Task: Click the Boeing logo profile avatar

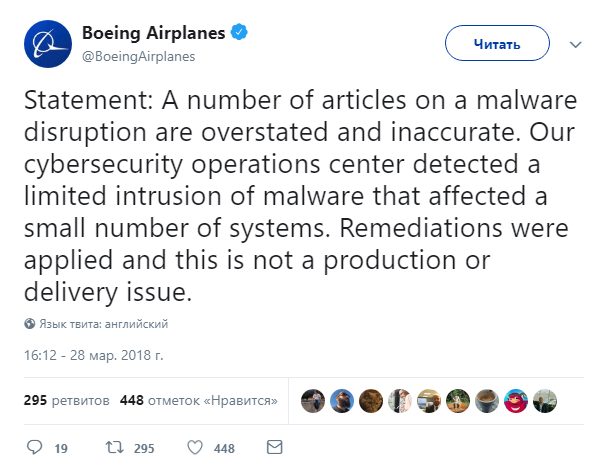Action: point(46,44)
